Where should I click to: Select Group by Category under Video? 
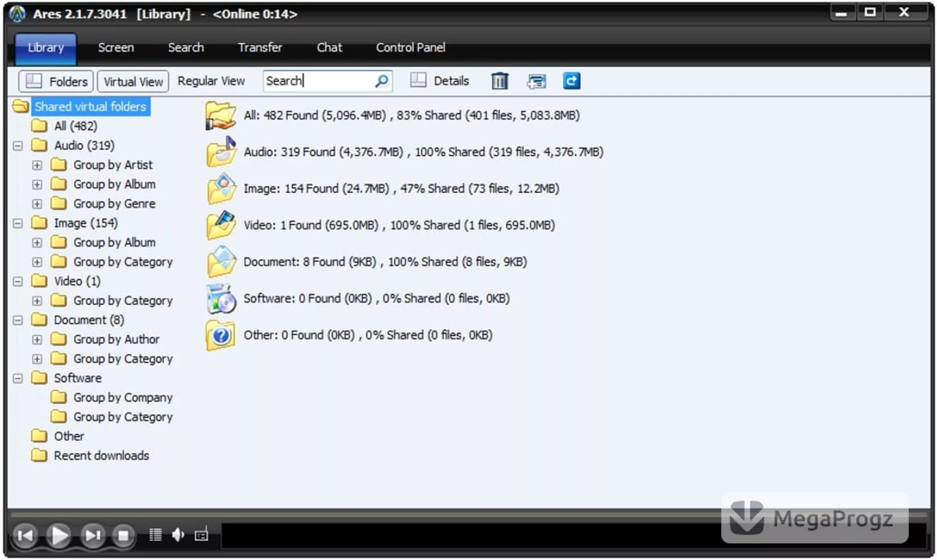[x=123, y=300]
